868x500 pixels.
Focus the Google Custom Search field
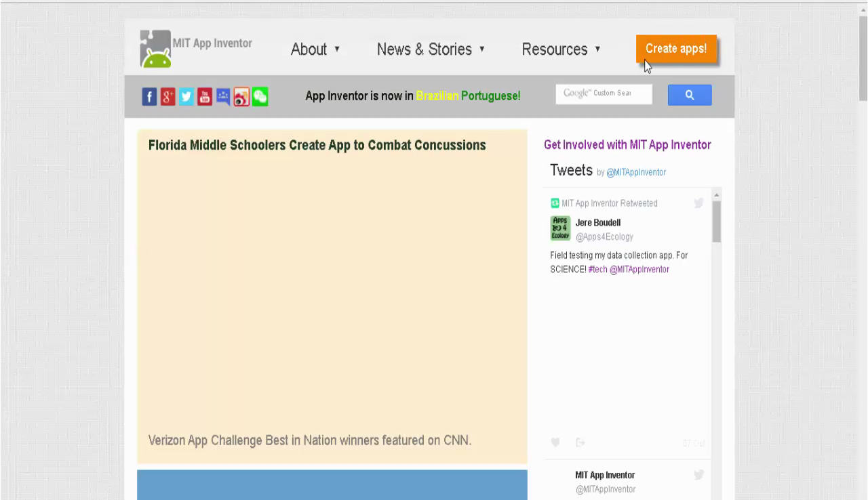(x=604, y=93)
